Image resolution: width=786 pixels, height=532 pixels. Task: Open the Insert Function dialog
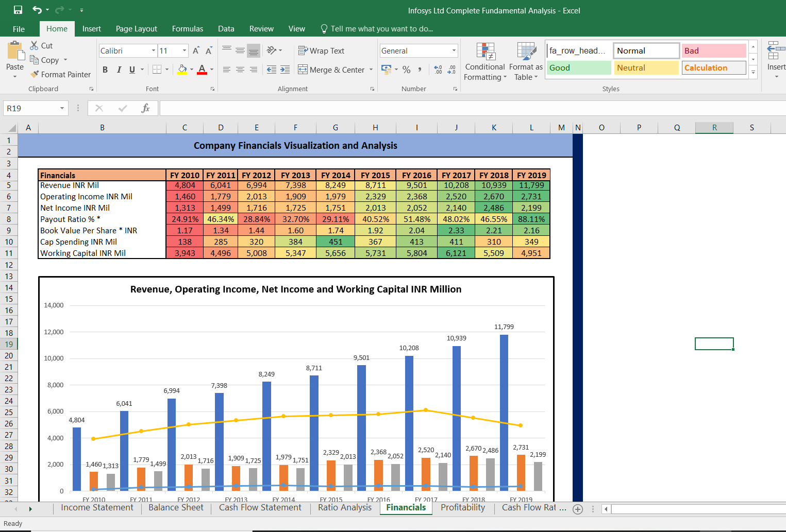click(146, 108)
